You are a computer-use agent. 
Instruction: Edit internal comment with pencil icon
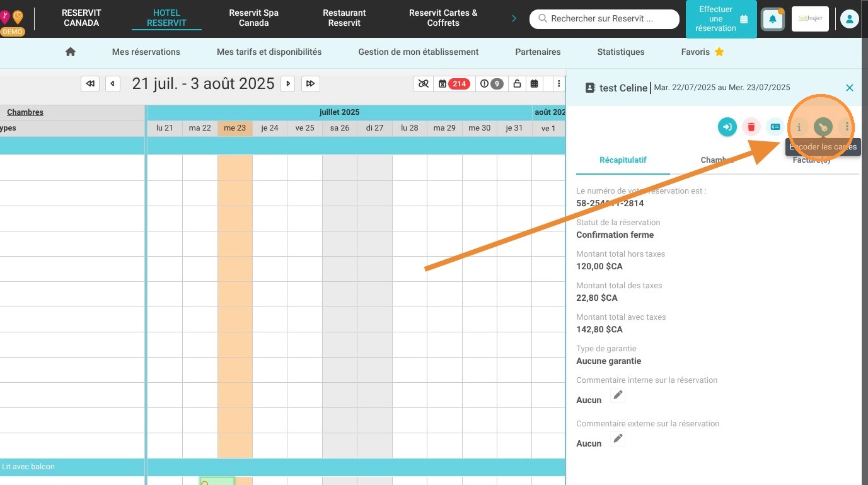coord(618,395)
